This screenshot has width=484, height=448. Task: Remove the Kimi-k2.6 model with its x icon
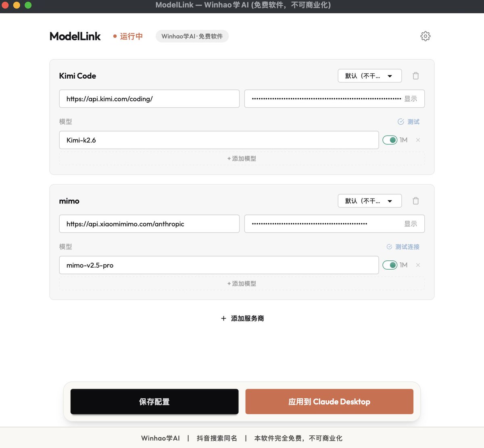point(418,140)
